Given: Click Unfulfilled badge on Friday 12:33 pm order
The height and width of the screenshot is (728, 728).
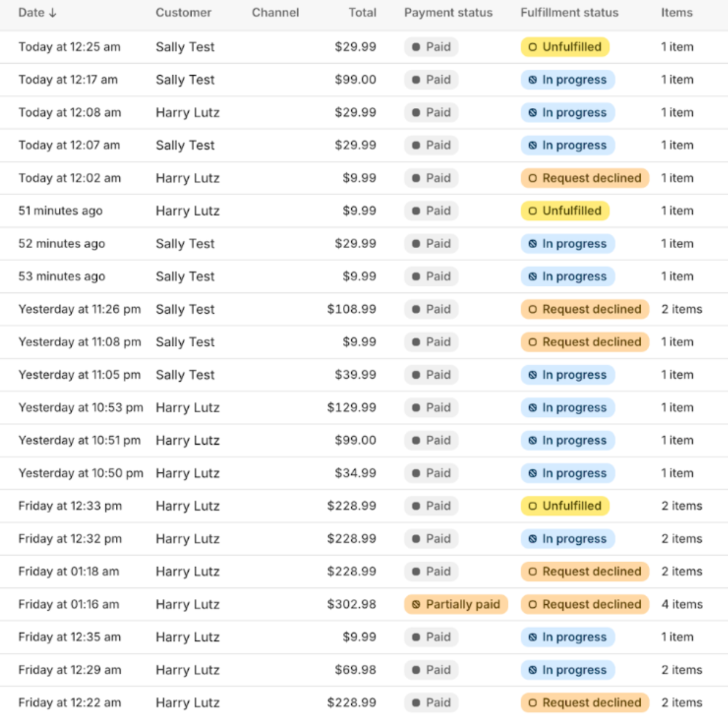Looking at the screenshot, I should pyautogui.click(x=565, y=506).
